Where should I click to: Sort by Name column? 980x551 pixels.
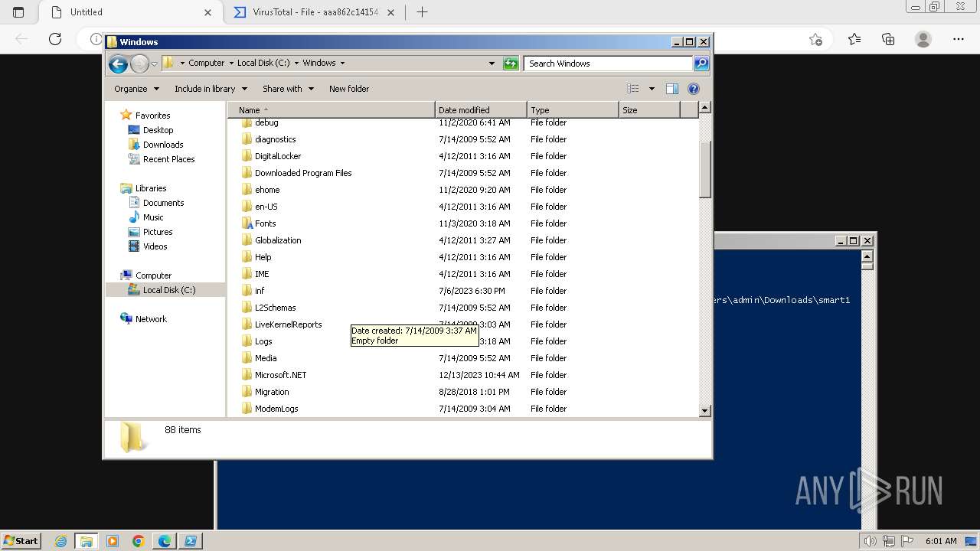[332, 110]
